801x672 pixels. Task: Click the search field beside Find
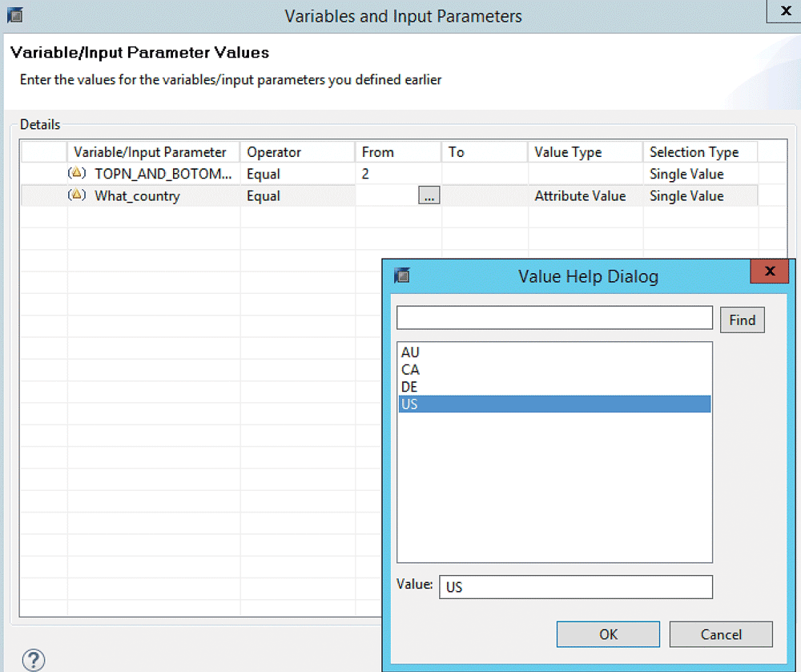(x=554, y=317)
